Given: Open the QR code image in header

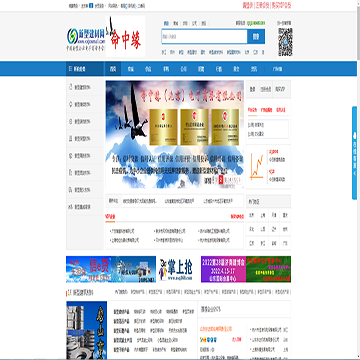Looking at the screenshot, I should (285, 42).
